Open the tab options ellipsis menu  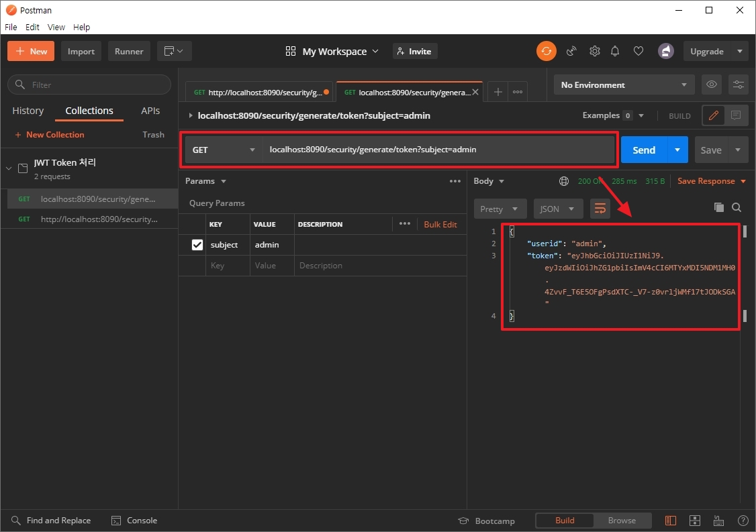tap(518, 91)
